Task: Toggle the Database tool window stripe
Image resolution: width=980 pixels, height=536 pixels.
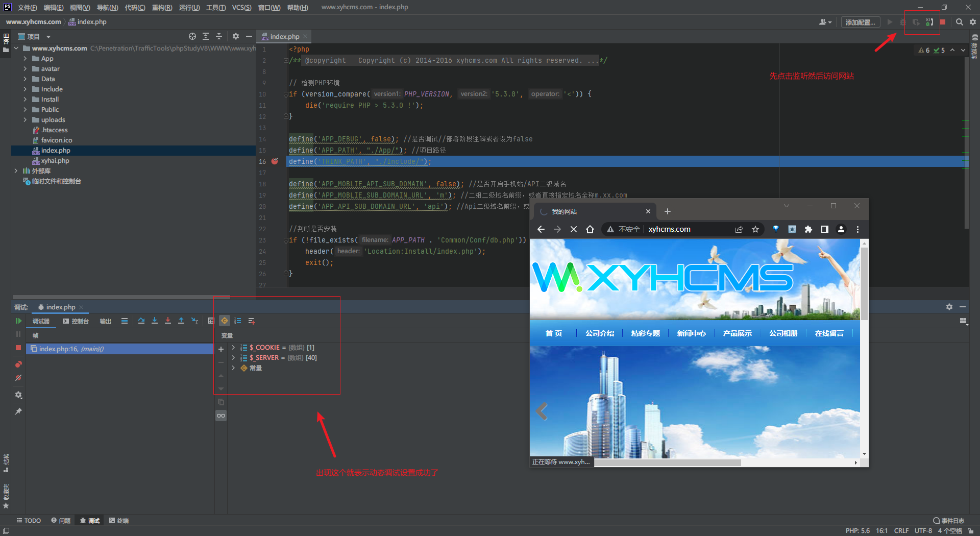Action: 974,46
